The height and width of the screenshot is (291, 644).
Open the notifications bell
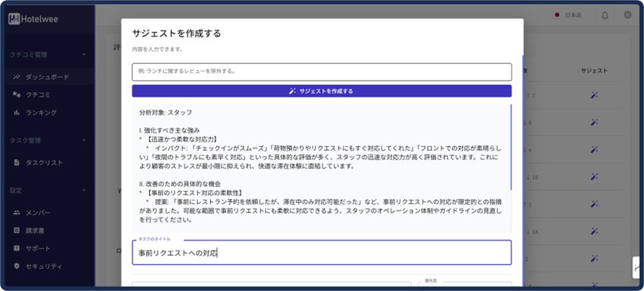(x=604, y=15)
